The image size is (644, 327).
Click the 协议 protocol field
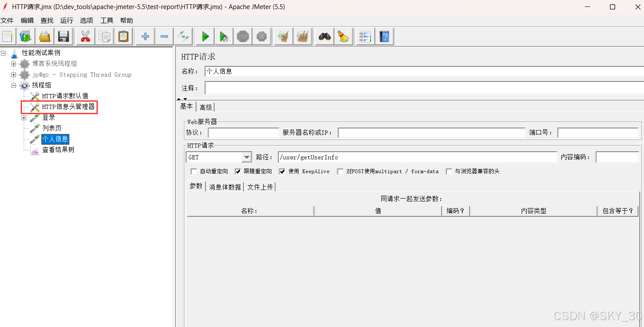pyautogui.click(x=244, y=133)
